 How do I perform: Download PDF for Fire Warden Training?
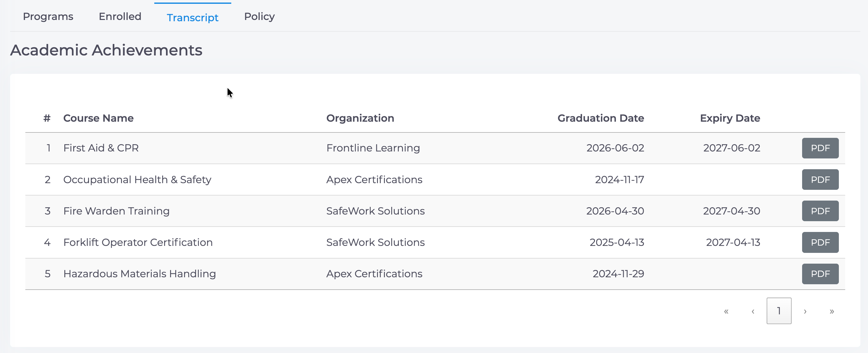820,211
